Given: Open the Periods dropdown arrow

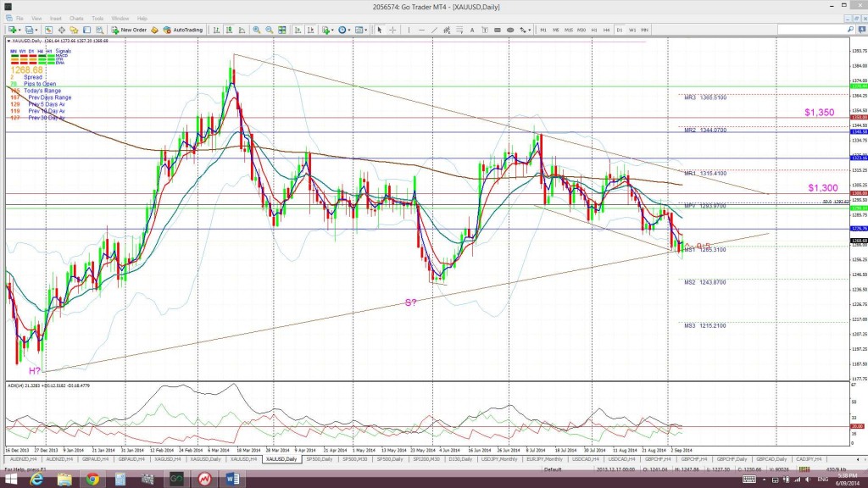Looking at the screenshot, I should click(x=348, y=29).
